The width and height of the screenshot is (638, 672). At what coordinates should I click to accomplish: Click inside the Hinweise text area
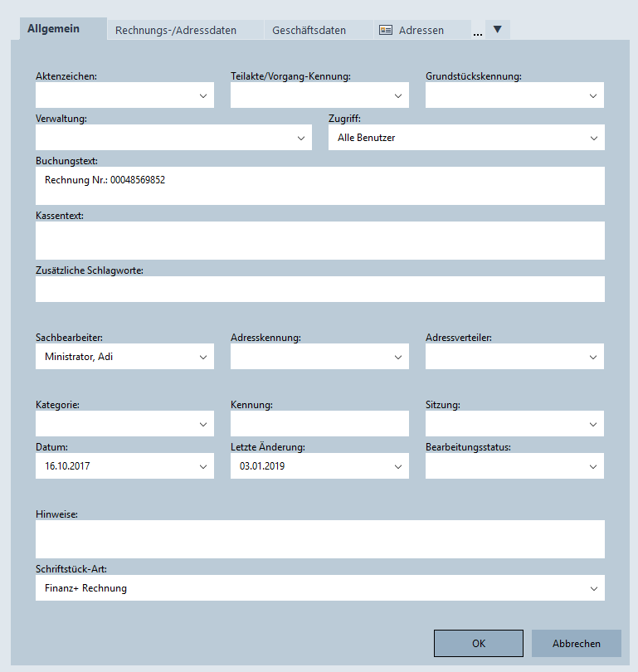pos(320,539)
